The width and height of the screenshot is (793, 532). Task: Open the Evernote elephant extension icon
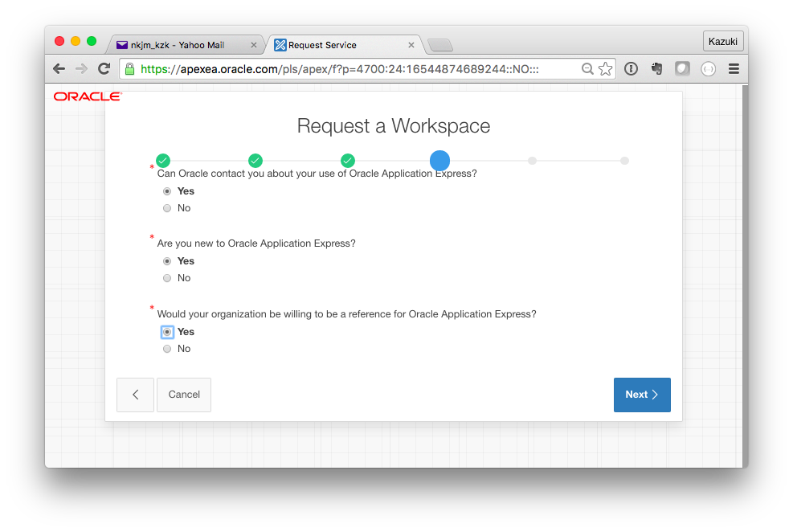657,69
